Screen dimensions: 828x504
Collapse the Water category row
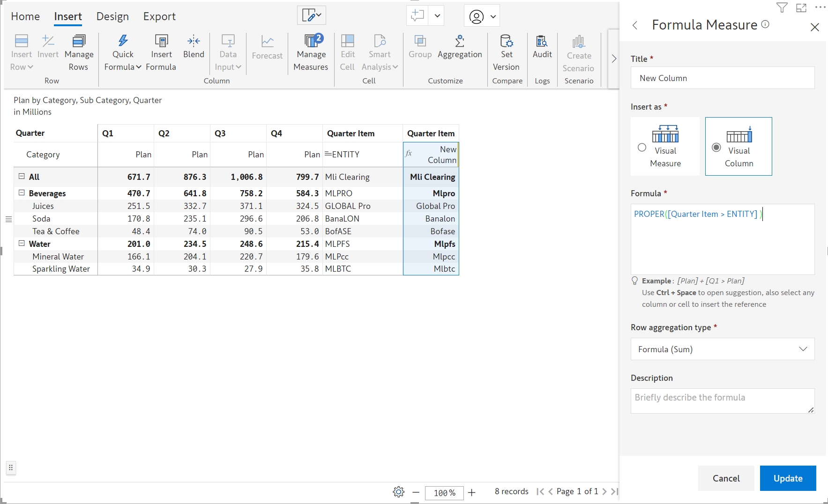tap(22, 244)
